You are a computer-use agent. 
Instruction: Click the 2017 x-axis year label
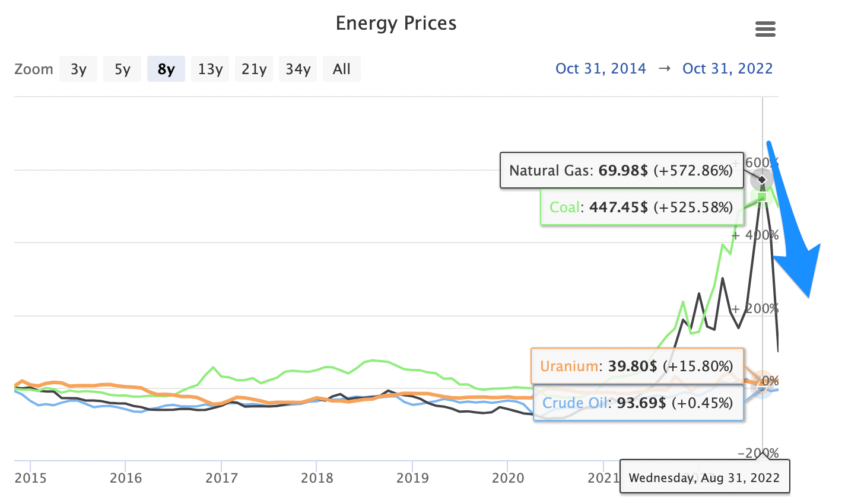click(221, 478)
